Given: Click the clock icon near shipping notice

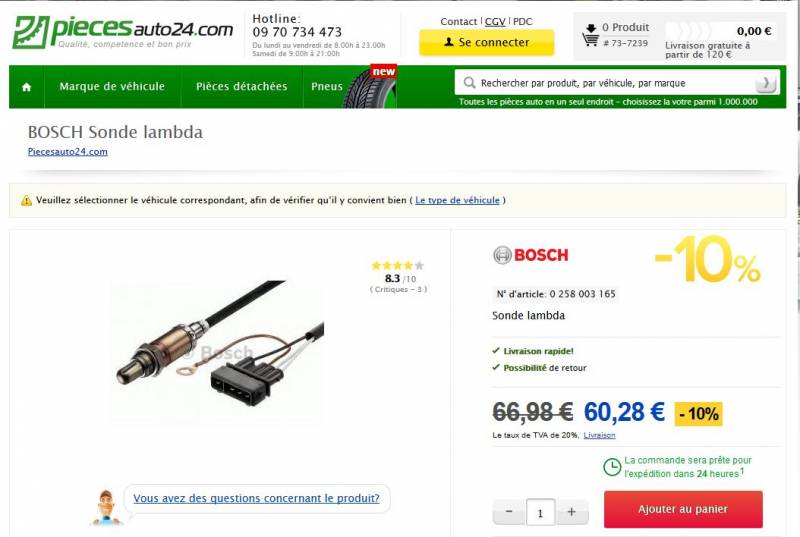Looking at the screenshot, I should tap(612, 467).
